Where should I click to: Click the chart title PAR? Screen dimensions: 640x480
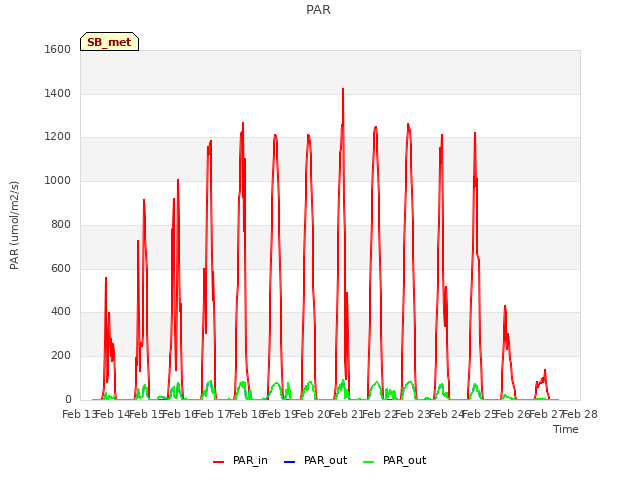pyautogui.click(x=318, y=9)
